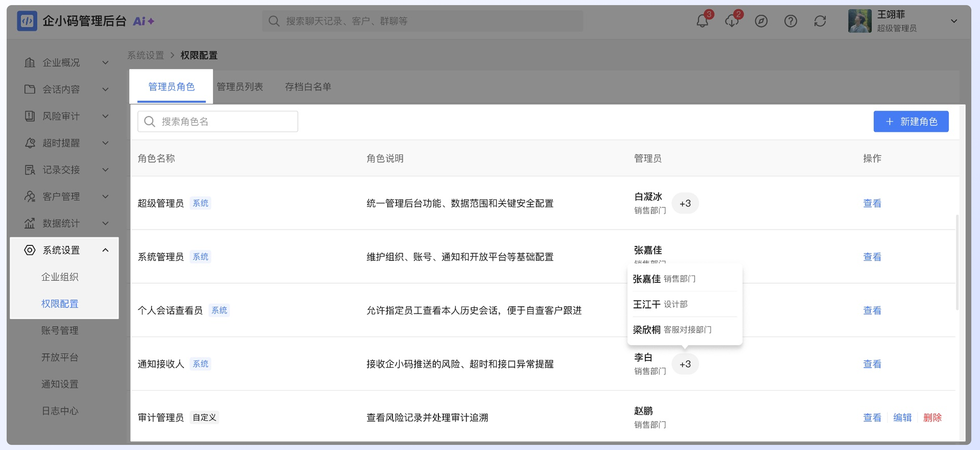Click the refresh icon in header
This screenshot has height=450, width=980.
click(x=820, y=21)
